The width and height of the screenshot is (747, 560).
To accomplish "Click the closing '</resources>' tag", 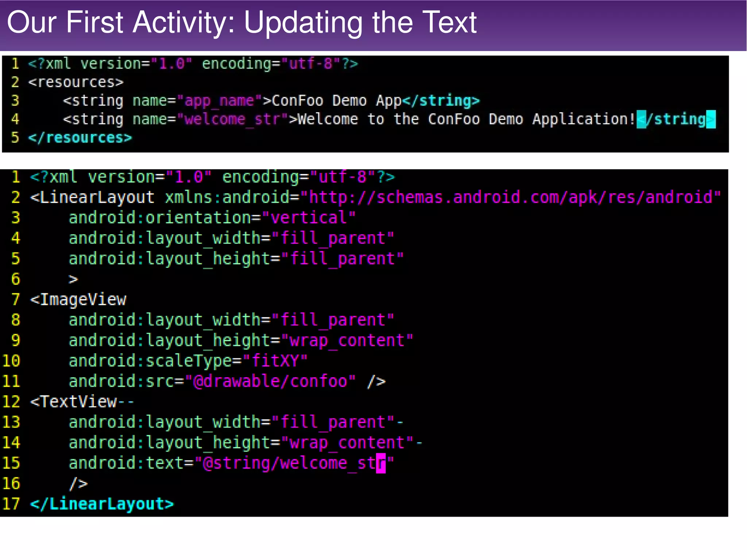I will (x=80, y=138).
